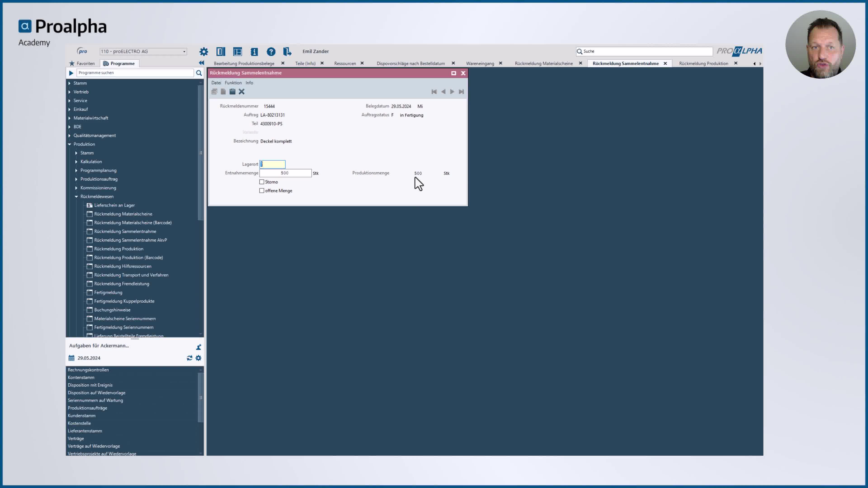The image size is (868, 488).
Task: Expand the Qualitätsmanagement tree node
Action: (69, 136)
